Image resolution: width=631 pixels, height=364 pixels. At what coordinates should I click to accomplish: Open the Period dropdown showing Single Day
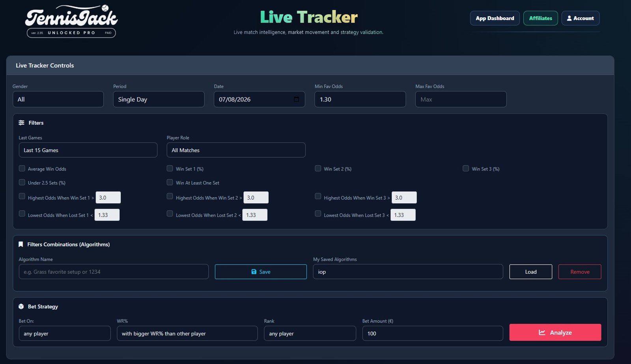159,99
